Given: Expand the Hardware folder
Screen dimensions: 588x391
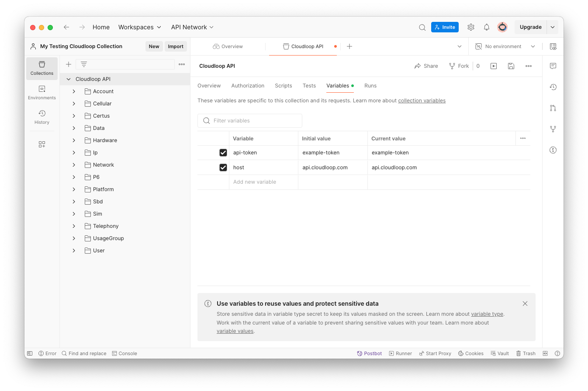Looking at the screenshot, I should tap(74, 140).
